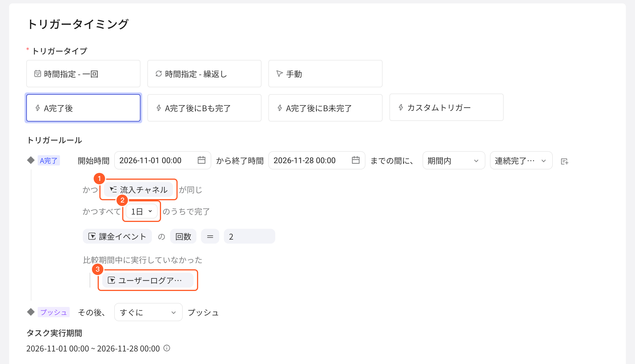Click info icon next to task execution period
This screenshot has height=364, width=635.
[167, 348]
